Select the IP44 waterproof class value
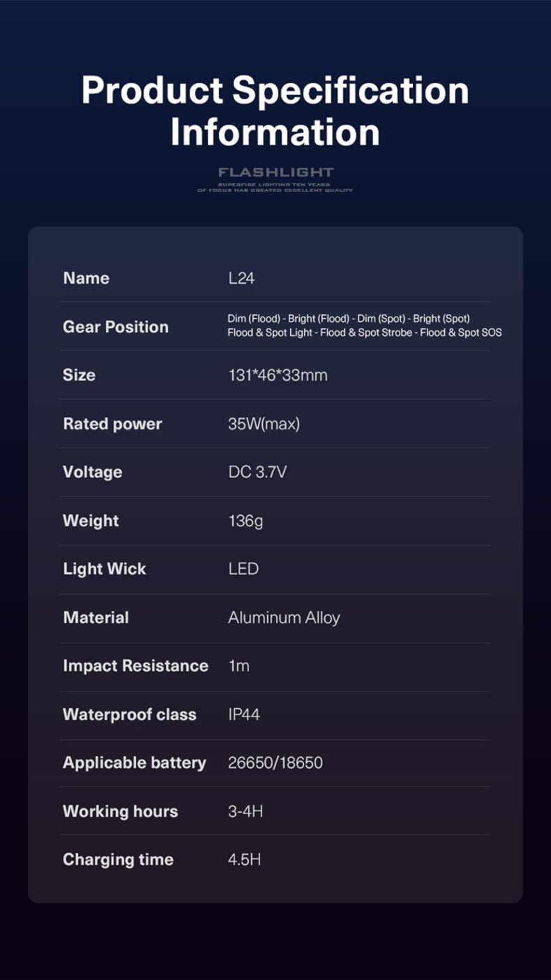551x980 pixels. click(244, 714)
